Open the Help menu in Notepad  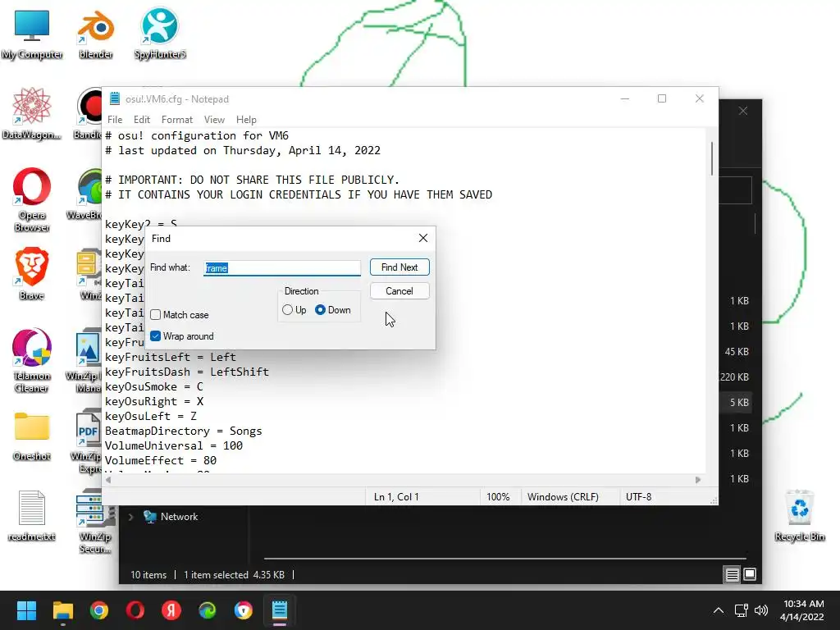point(246,120)
